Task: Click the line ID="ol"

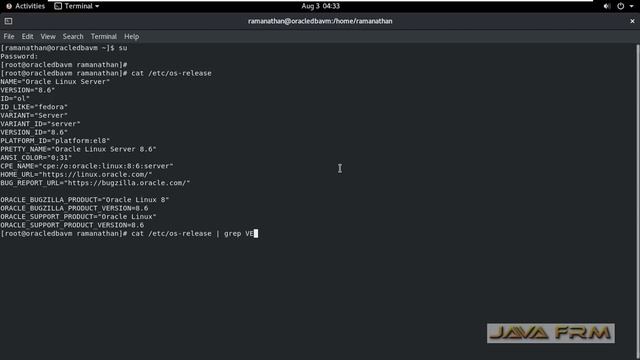Action: pyautogui.click(x=15, y=98)
